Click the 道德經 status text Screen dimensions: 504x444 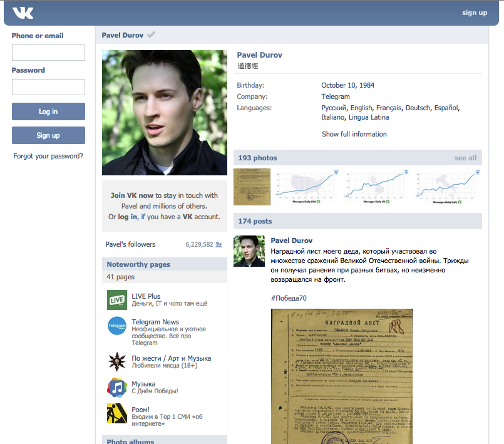[248, 66]
